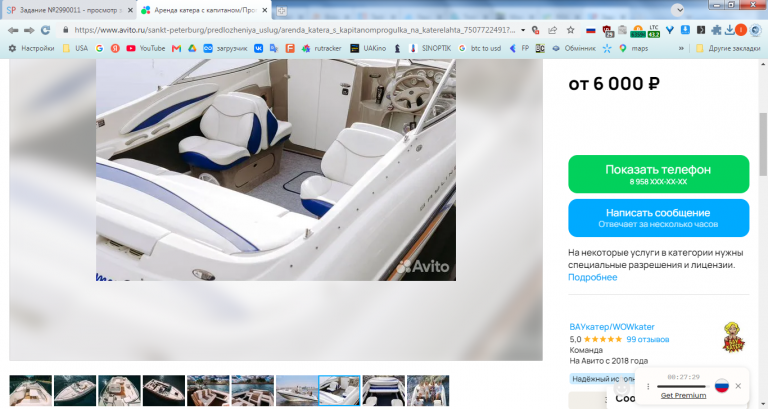Open the Yandex bookmark icon

(115, 48)
